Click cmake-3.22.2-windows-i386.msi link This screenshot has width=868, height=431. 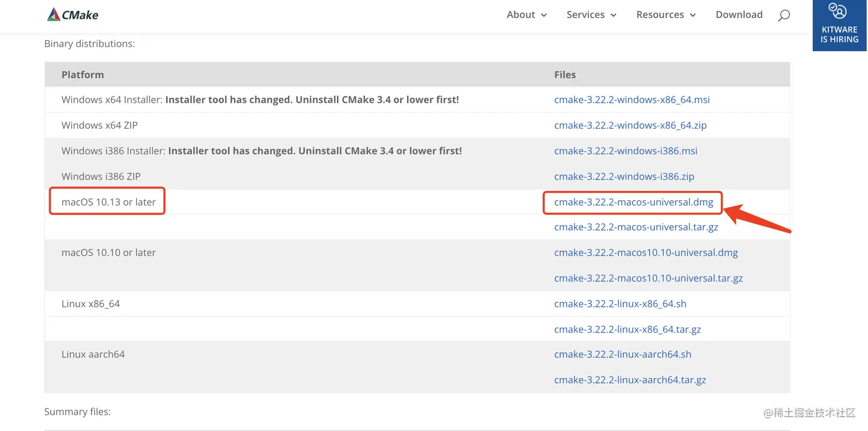click(x=625, y=151)
